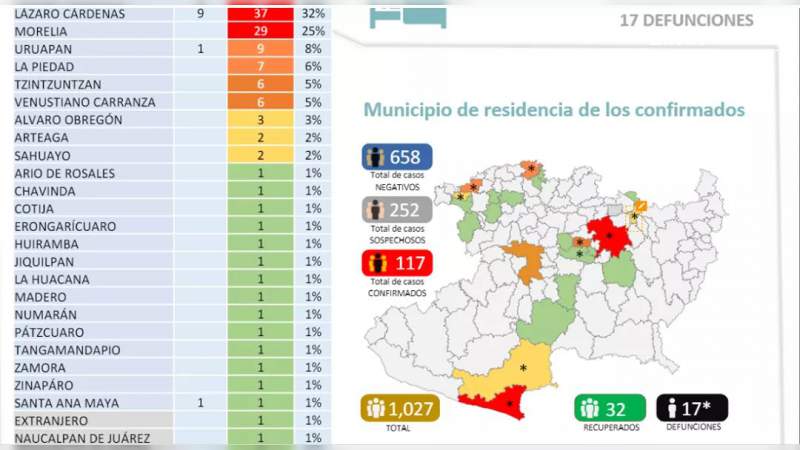Click the gray 252 suspected cases icon

[397, 210]
